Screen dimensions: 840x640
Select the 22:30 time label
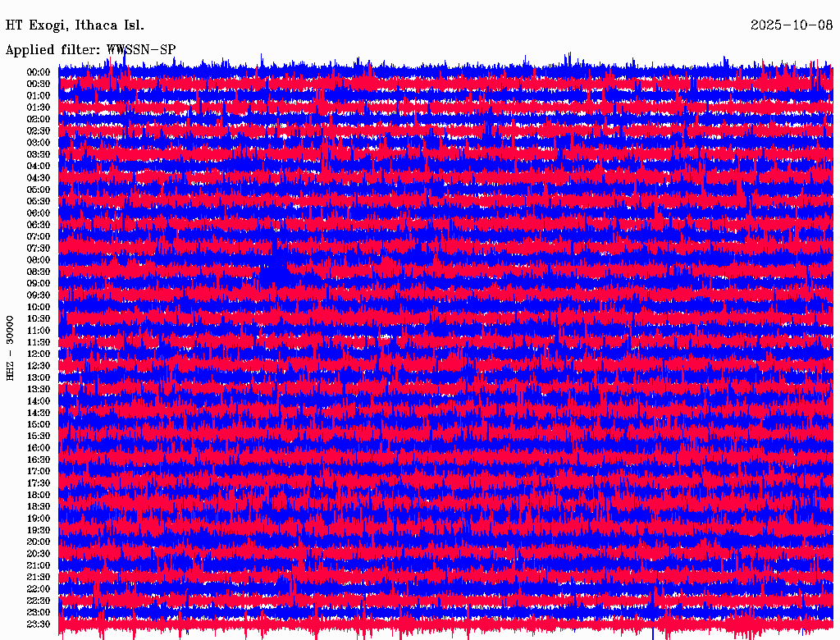click(39, 601)
